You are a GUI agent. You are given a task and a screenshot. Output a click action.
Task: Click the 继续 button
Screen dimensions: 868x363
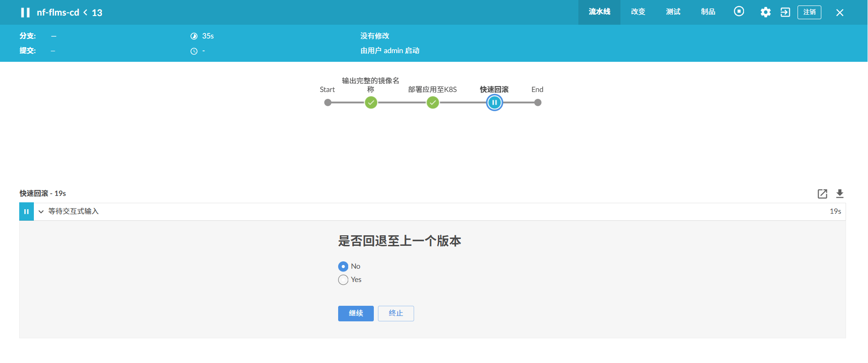[356, 314]
